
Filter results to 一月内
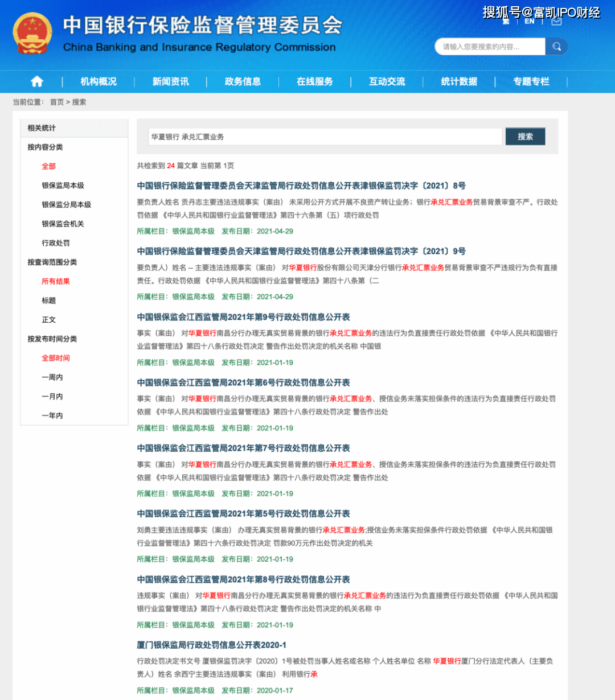click(52, 397)
